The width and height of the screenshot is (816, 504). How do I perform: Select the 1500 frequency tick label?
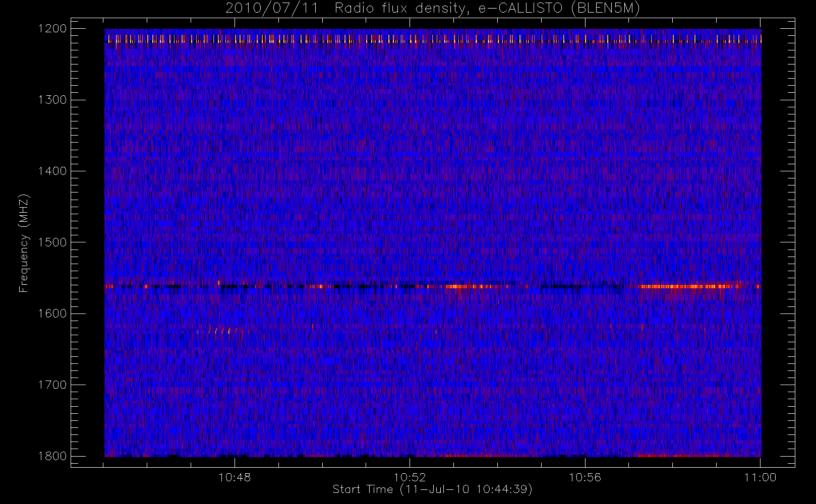[52, 242]
